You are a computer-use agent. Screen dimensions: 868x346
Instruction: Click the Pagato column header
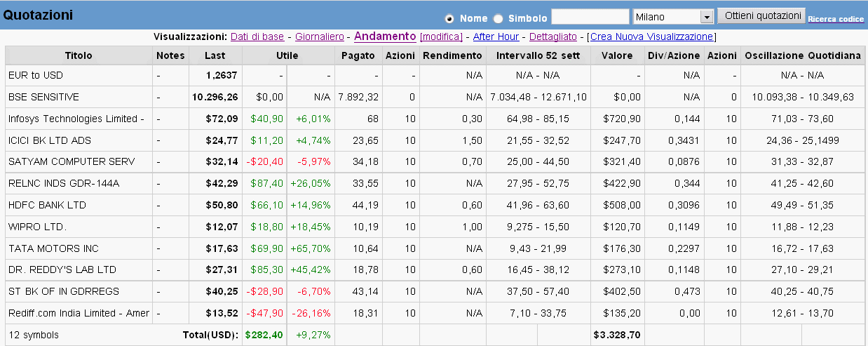(358, 55)
